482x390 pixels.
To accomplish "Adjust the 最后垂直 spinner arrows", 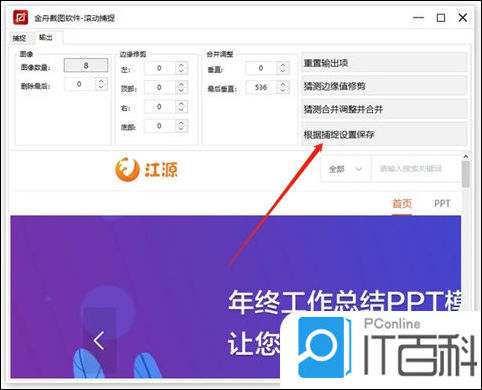I will [x=283, y=88].
